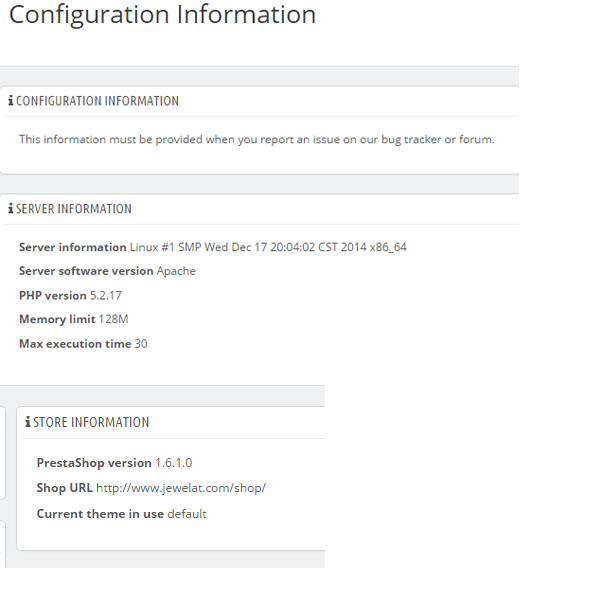Select the Linux kernel details text
This screenshot has width=600, height=600.
coord(268,247)
